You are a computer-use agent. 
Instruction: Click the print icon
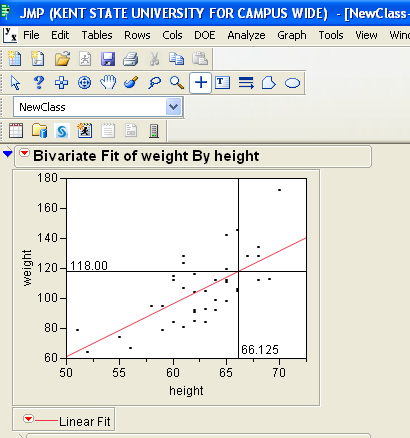(x=131, y=59)
